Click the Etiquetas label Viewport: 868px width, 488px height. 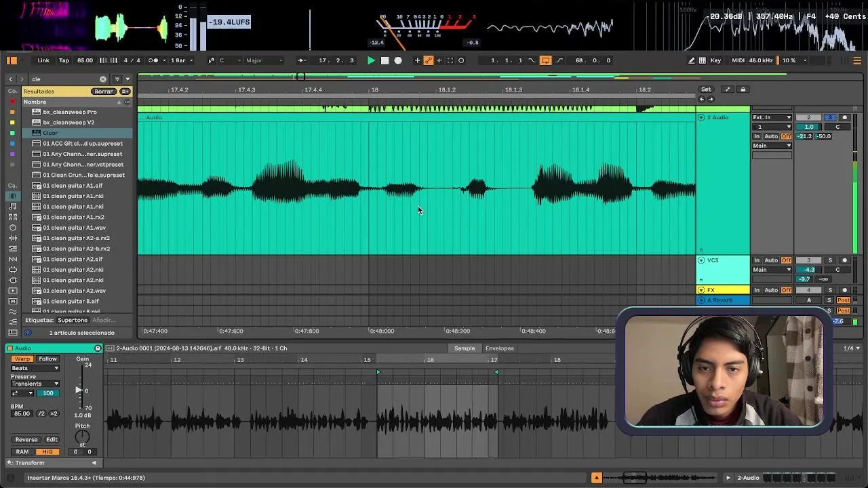tap(40, 320)
